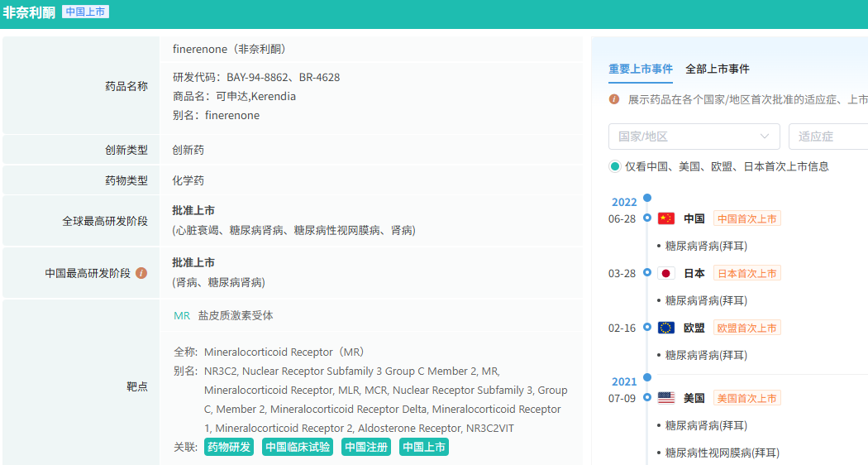The image size is (868, 465).
Task: Click the 药物研发 related tag button
Action: tap(229, 448)
